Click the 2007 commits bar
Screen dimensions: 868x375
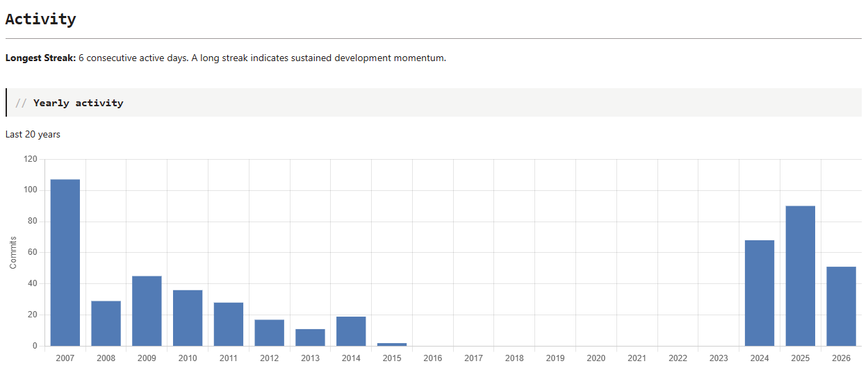[x=65, y=262]
